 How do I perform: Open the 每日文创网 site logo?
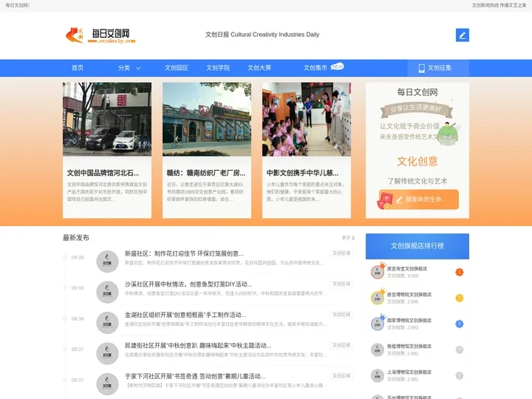click(x=100, y=35)
